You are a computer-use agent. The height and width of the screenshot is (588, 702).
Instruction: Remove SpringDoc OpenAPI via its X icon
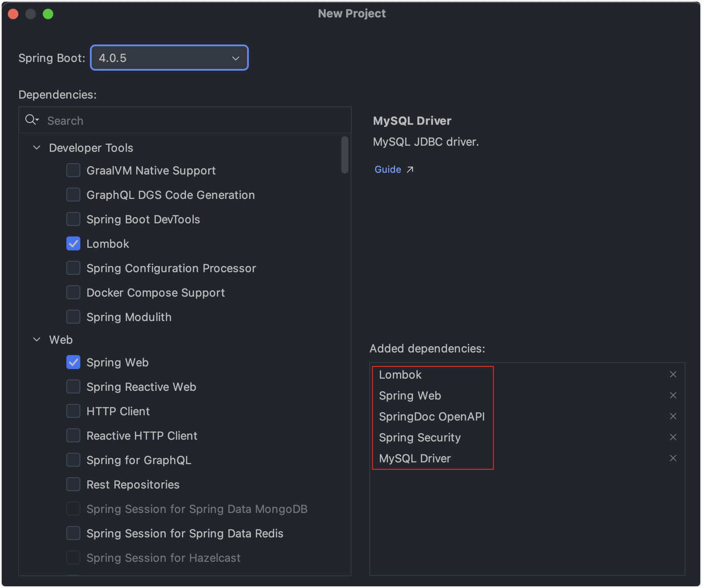click(673, 417)
